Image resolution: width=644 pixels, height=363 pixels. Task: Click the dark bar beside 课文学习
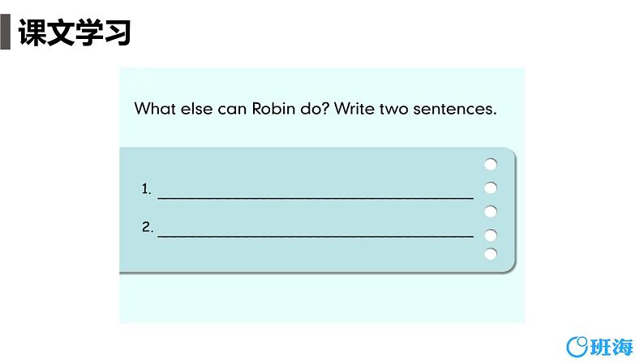click(x=6, y=32)
